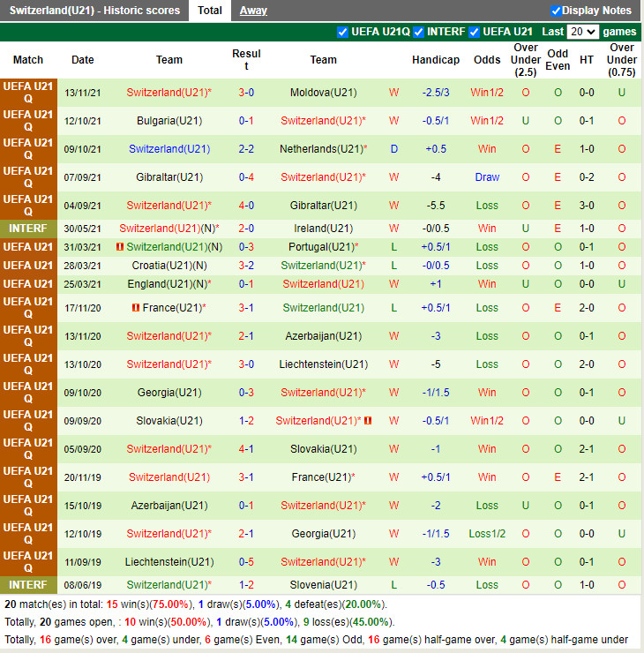
Task: Click the Slovenia(U21) team name
Action: [323, 585]
